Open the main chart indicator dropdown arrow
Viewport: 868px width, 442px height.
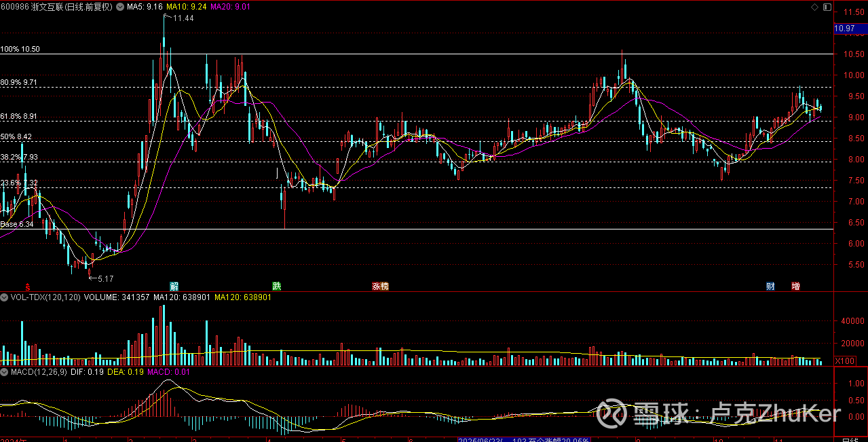pos(121,6)
